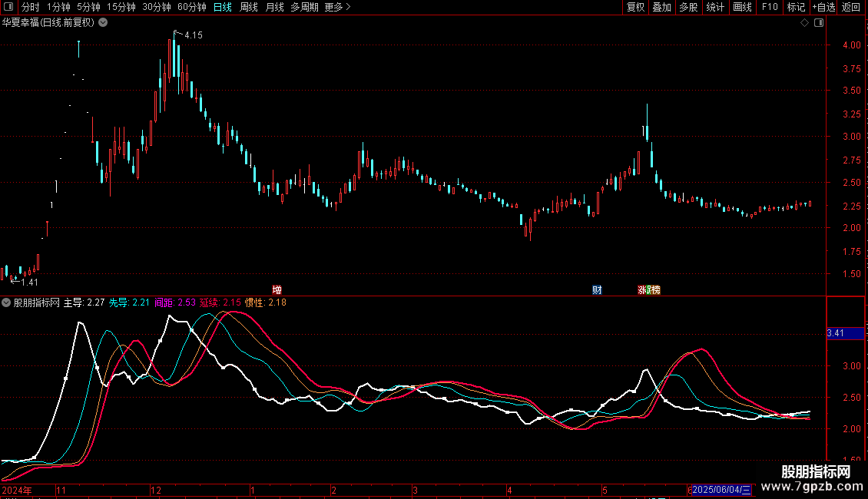Viewport: 868px width, 499px height.
Task: Select the 30分钟 period tab
Action: pos(156,7)
